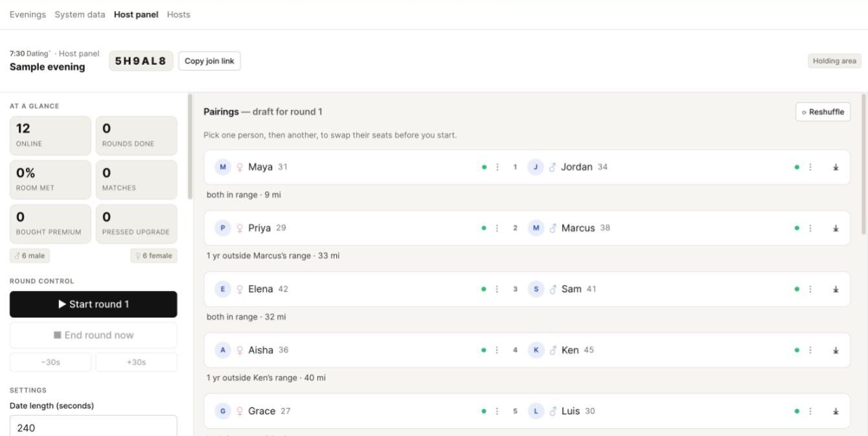Viewport: 868px width, 436px height.
Task: Click Marcus's avatar icon
Action: coord(536,228)
